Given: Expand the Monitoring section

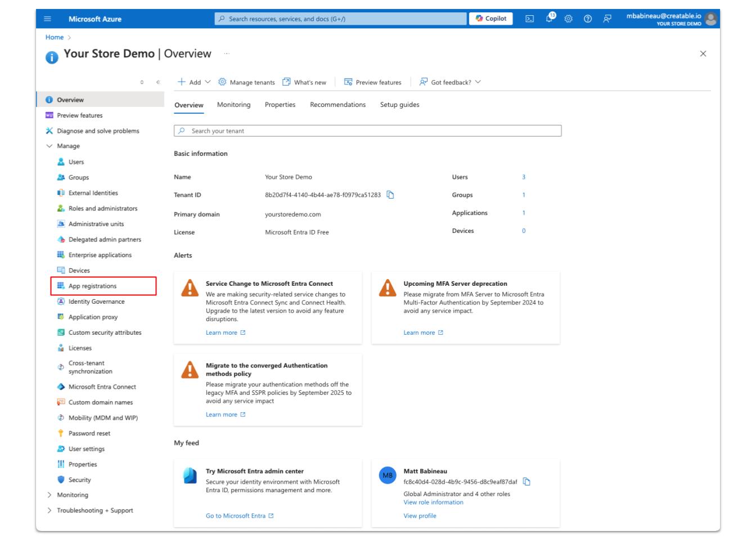Looking at the screenshot, I should coord(49,495).
